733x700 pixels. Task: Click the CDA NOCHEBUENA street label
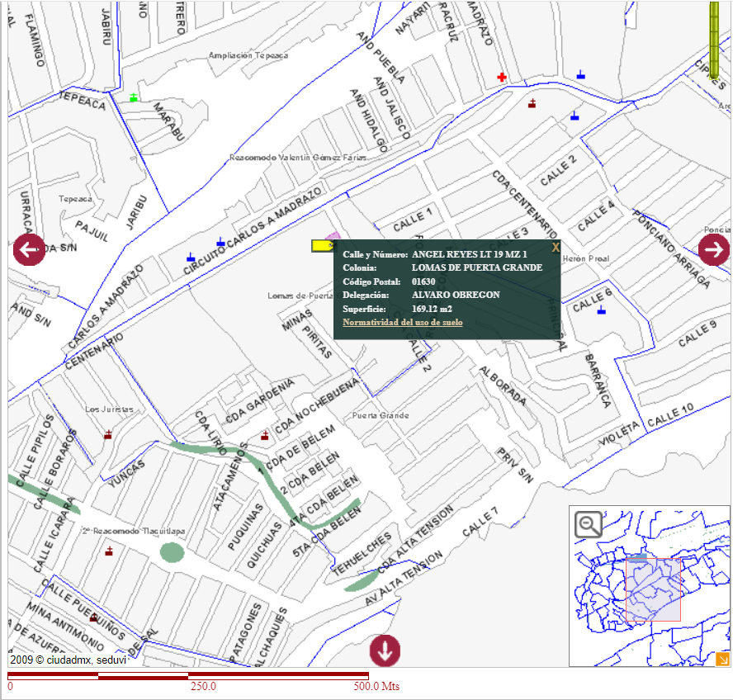click(317, 405)
